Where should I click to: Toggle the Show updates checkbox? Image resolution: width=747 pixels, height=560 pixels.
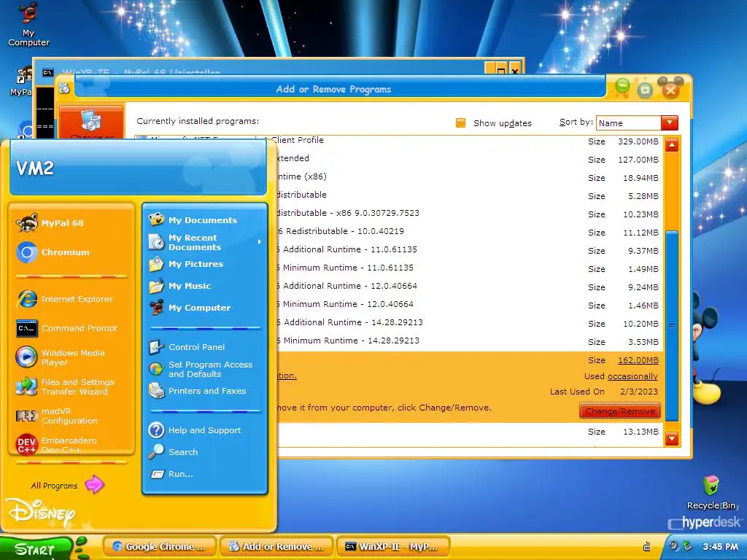(x=460, y=122)
